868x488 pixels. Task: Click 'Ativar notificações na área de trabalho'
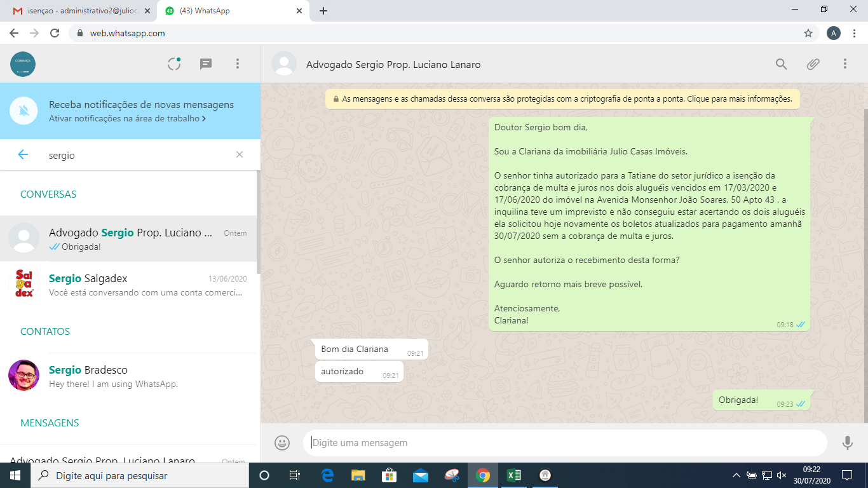(x=127, y=118)
